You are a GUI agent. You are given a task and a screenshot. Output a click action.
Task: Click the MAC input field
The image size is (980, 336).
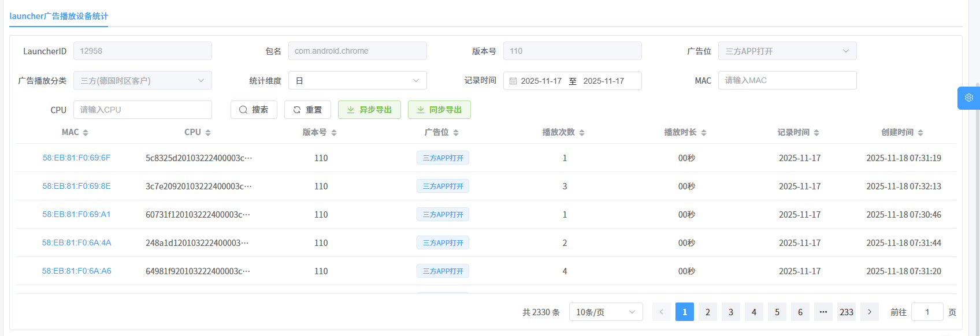click(x=788, y=80)
